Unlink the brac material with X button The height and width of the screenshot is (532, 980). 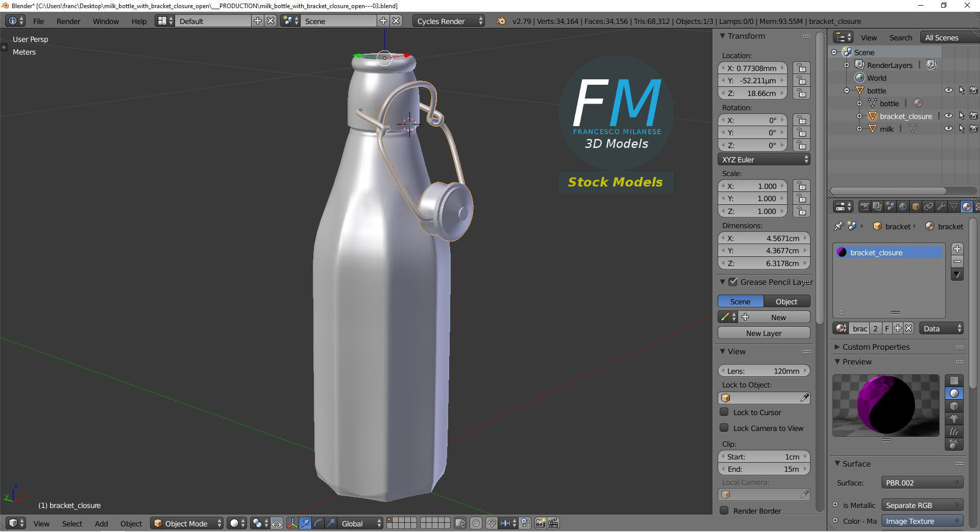[909, 329]
